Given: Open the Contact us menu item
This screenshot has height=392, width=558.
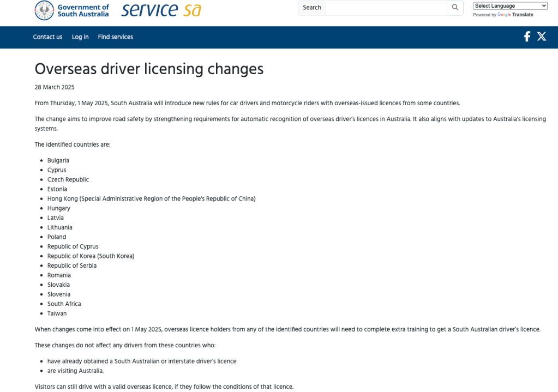Looking at the screenshot, I should tap(47, 37).
